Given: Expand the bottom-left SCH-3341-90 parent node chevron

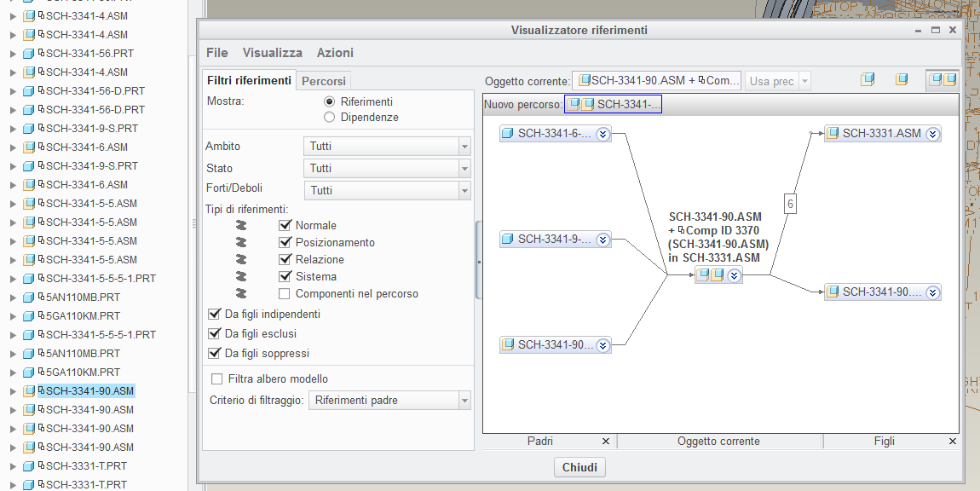Looking at the screenshot, I should (603, 344).
